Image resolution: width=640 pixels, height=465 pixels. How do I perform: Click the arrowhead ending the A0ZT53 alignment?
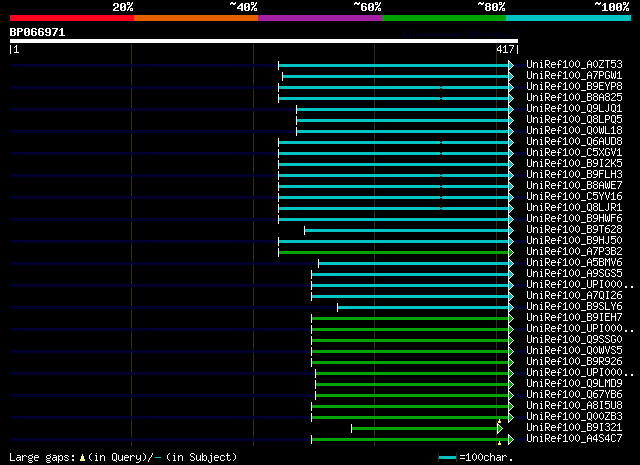[x=511, y=65]
